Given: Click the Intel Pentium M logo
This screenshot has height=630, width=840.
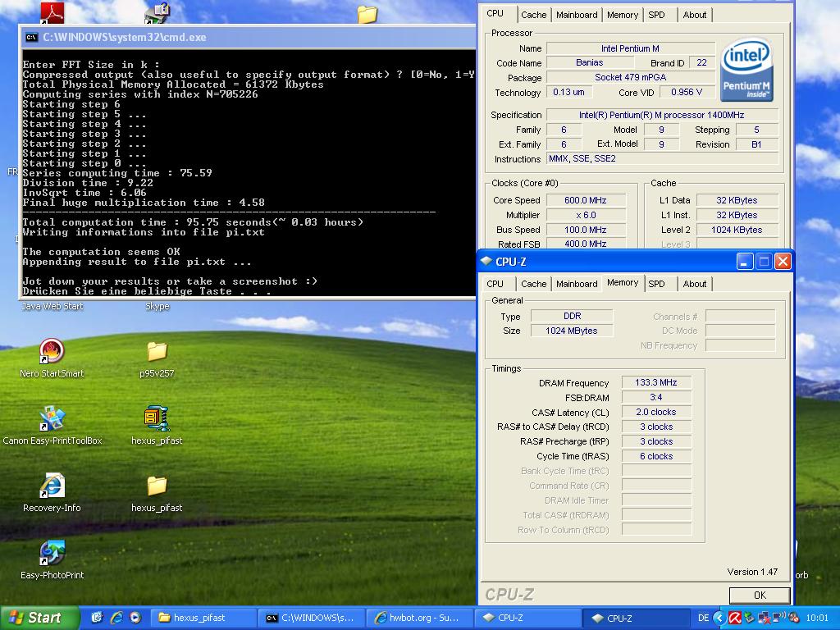Looking at the screenshot, I should (746, 70).
